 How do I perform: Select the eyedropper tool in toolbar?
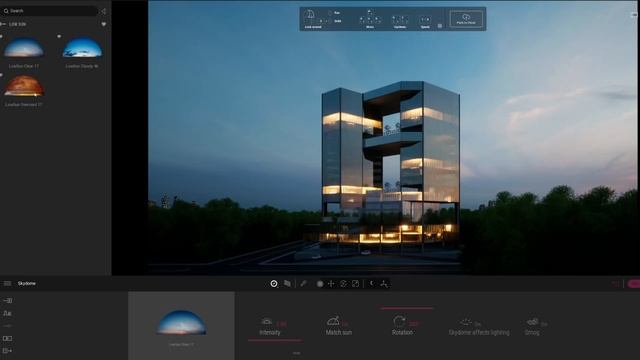[x=303, y=283]
